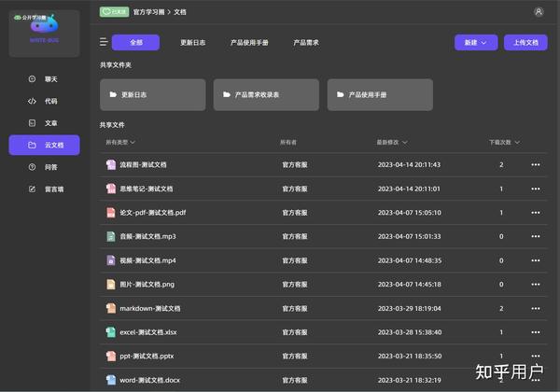The width and height of the screenshot is (560, 392).
Task: Open the file word-测试文档.docx
Action: coord(149,380)
